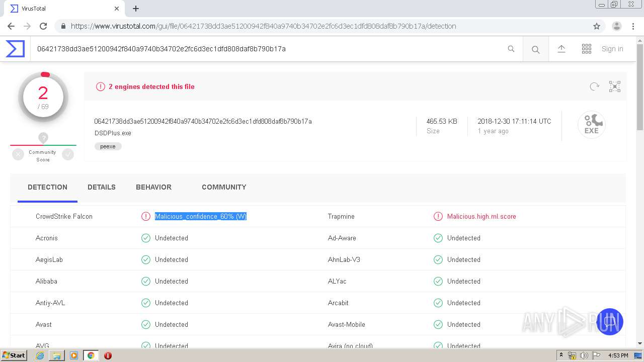The height and width of the screenshot is (362, 644).
Task: Click the Arcabit engine name
Action: click(x=339, y=303)
